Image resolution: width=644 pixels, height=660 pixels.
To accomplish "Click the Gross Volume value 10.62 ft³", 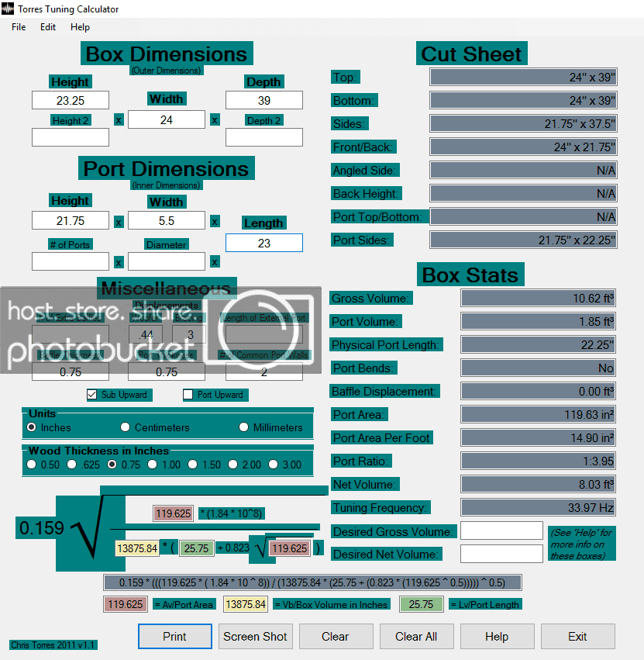I will pyautogui.click(x=538, y=298).
